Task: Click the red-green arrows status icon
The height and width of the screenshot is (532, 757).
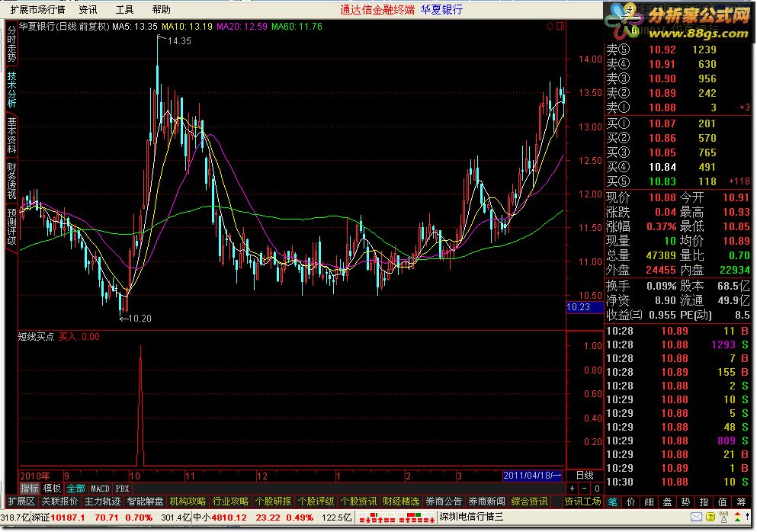Action: [737, 517]
